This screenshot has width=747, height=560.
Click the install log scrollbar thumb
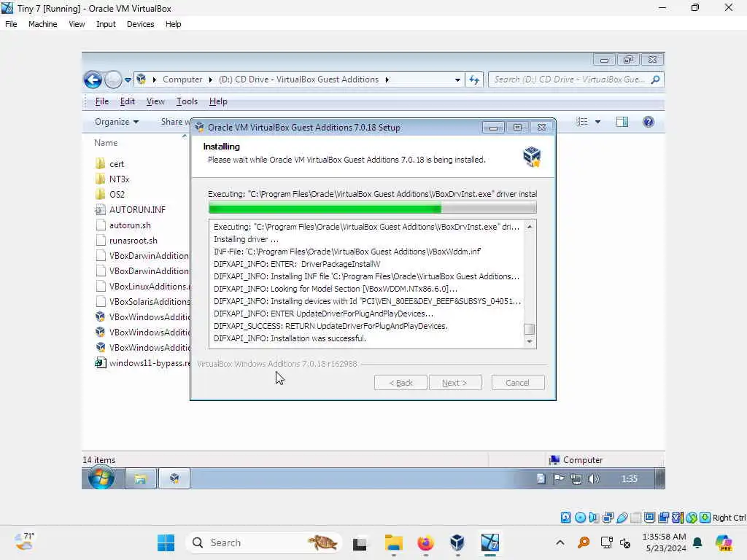pyautogui.click(x=530, y=330)
